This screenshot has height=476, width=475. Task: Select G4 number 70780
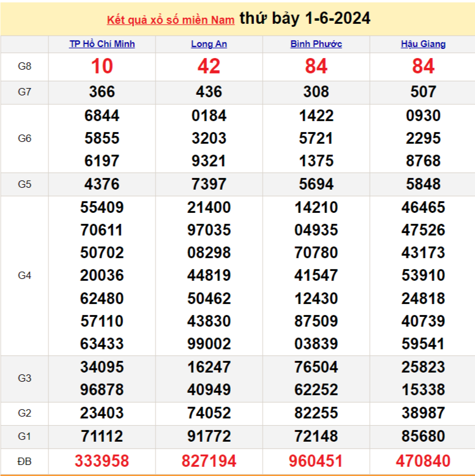click(316, 253)
